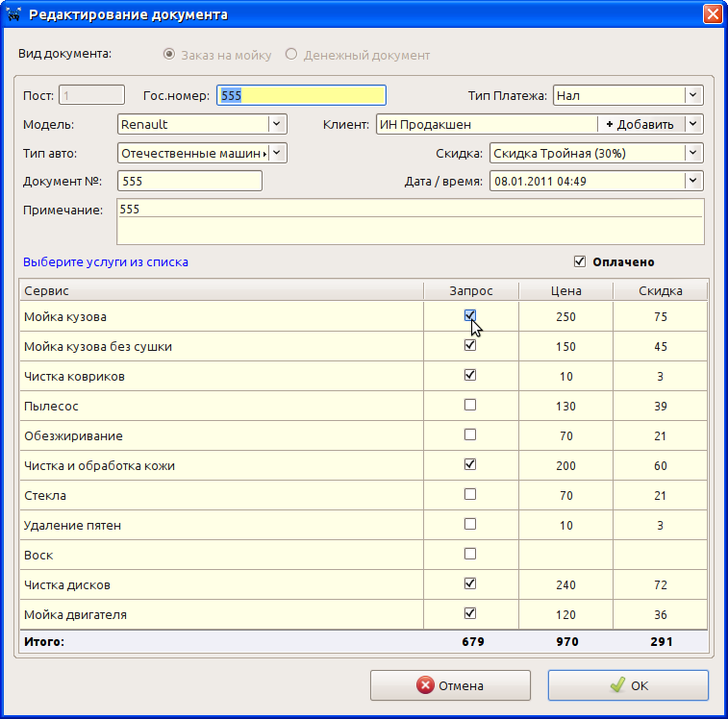Expand the Дата / время picker
Image resolution: width=728 pixels, height=719 pixels.
(692, 181)
